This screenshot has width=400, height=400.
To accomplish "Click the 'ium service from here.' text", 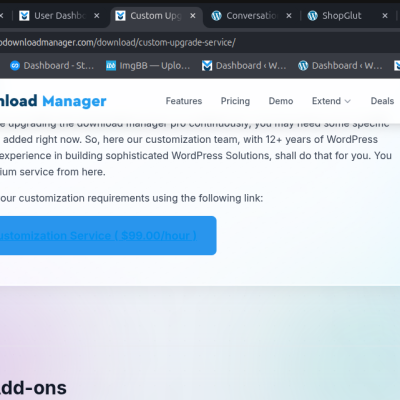I will [53, 172].
